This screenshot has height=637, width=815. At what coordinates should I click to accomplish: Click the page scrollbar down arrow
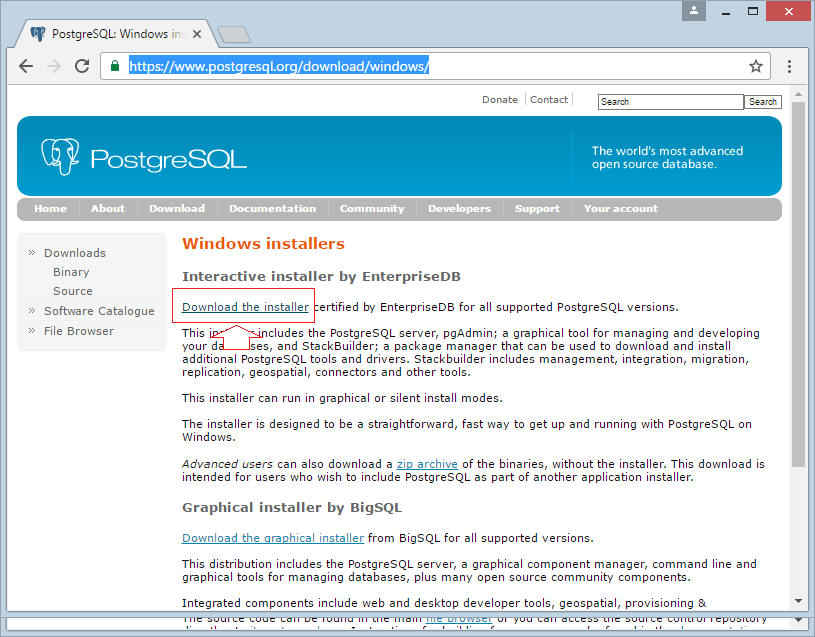pyautogui.click(x=798, y=601)
